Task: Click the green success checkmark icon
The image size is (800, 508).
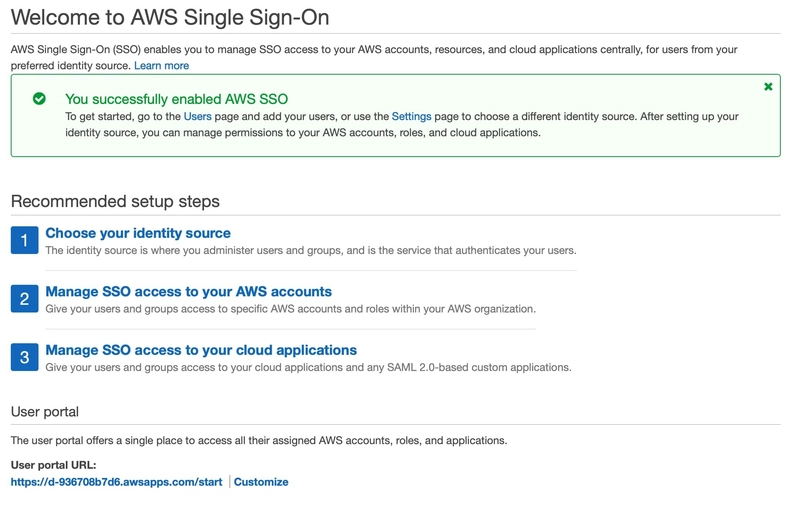Action: [x=39, y=99]
